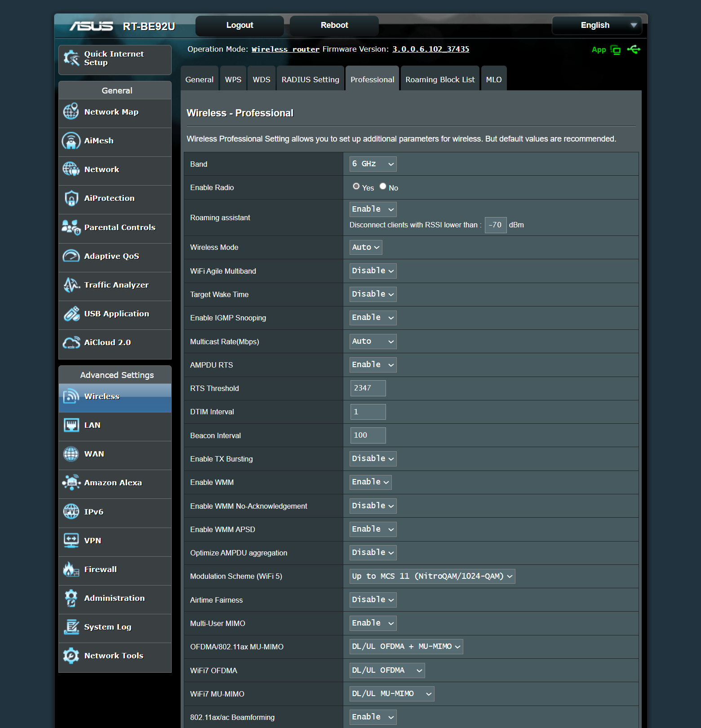This screenshot has height=728, width=701.
Task: Expand the Target Wake Time dropdown
Action: tap(373, 294)
